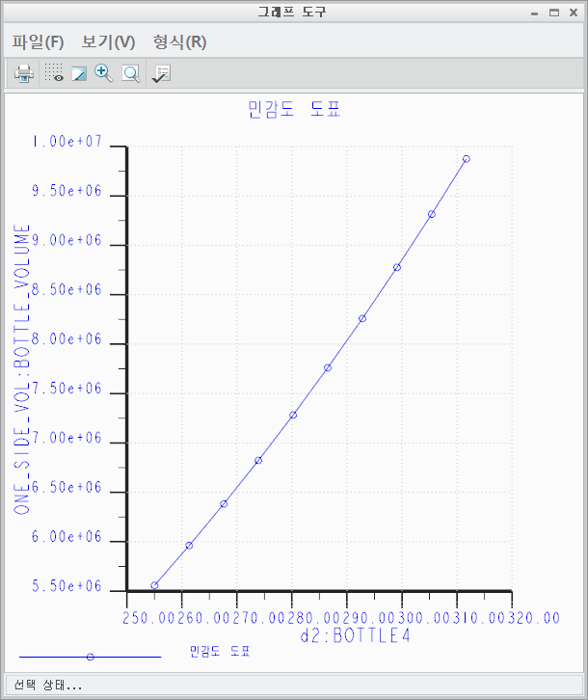Viewport: 588px width, 700px height.
Task: Click the 250.00 X-axis value
Action: [x=149, y=618]
